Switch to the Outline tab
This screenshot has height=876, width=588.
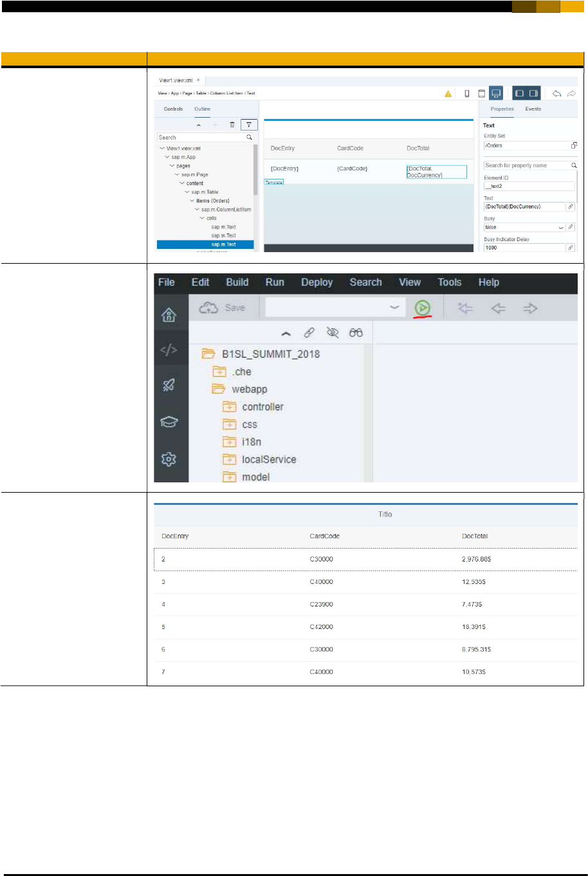coord(203,109)
